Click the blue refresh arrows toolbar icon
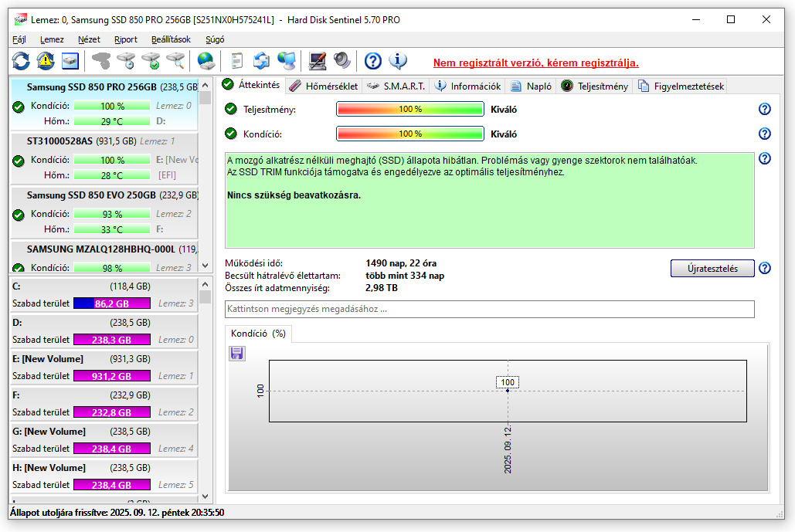795x532 pixels. click(21, 61)
